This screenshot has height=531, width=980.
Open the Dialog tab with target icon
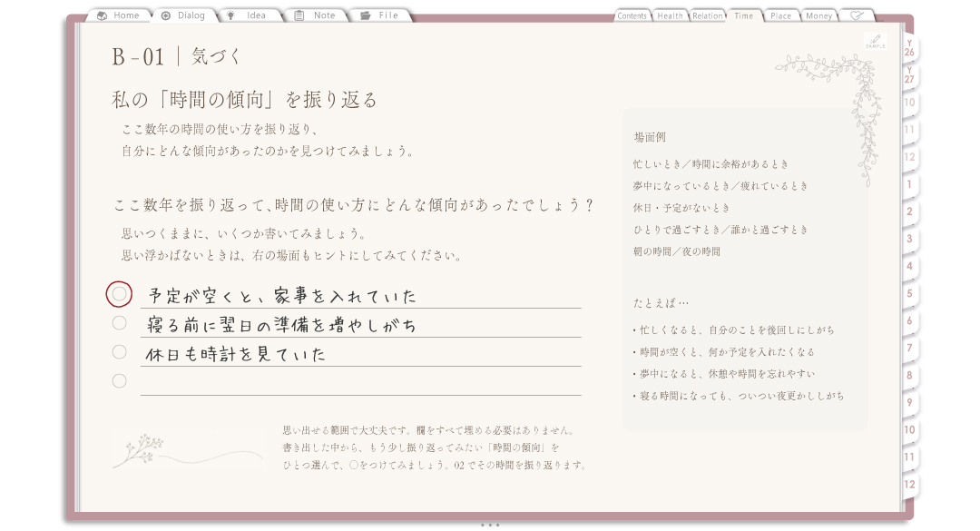point(183,15)
